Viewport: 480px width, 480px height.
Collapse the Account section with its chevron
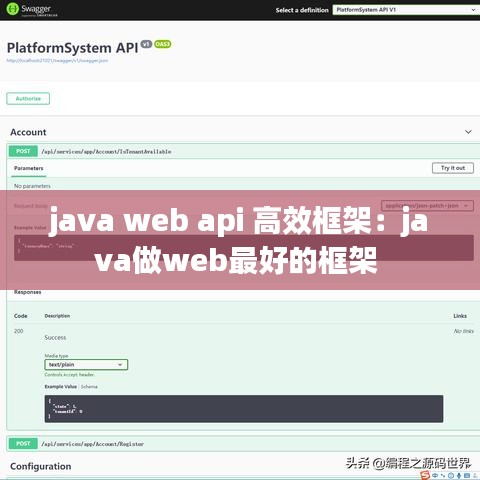(468, 132)
